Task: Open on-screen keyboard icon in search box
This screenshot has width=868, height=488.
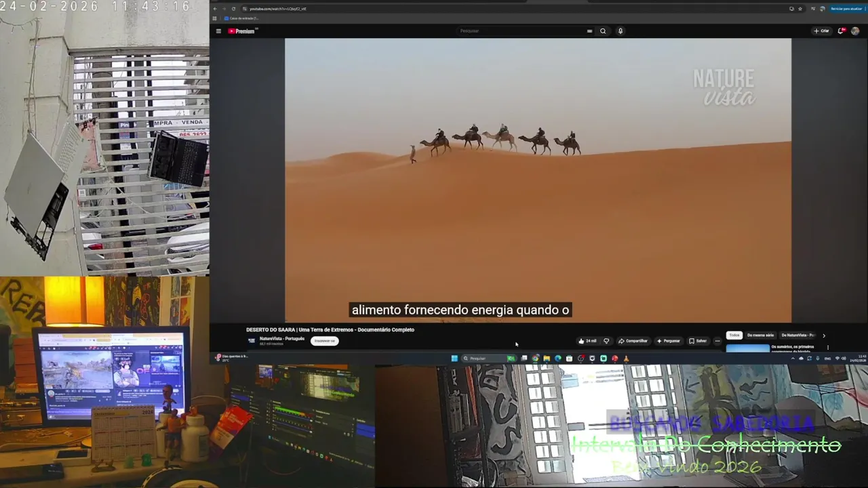Action: coord(589,30)
